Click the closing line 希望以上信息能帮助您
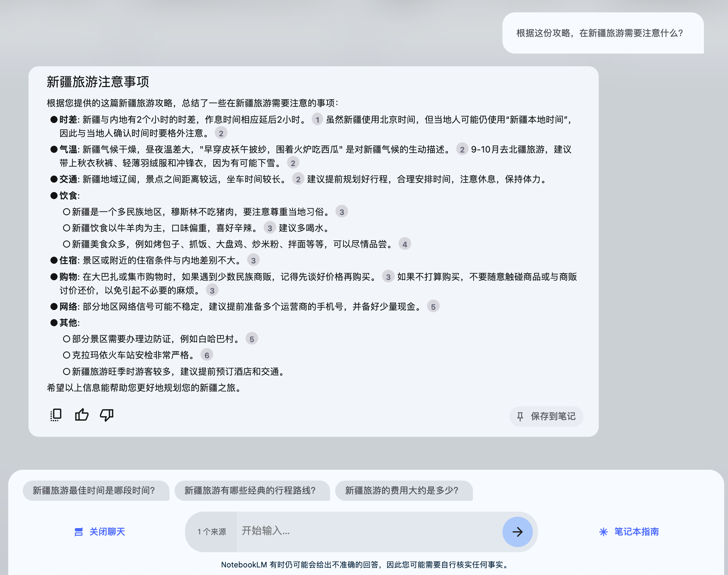 coord(145,388)
